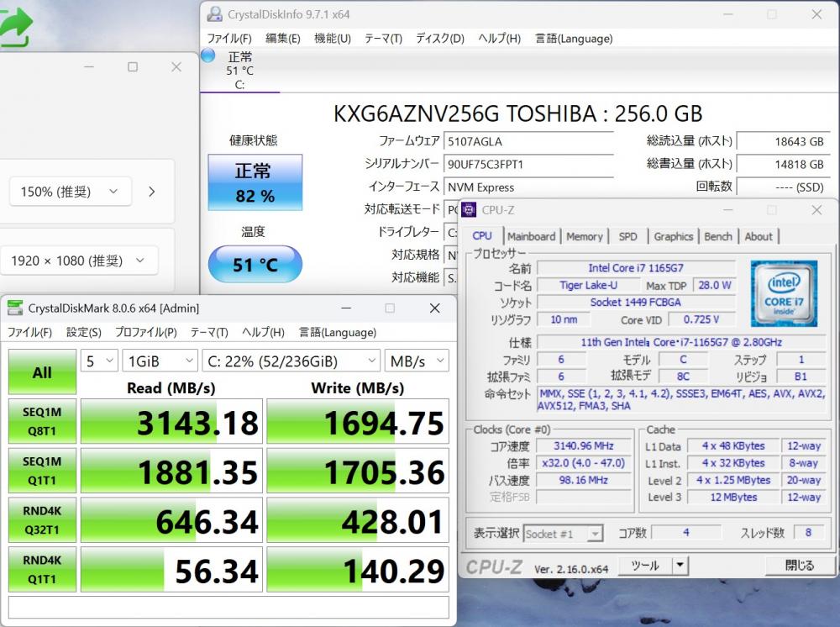Viewport: 840px width, 627px height.
Task: Open the C: 22% drive selection dropdown
Action: click(291, 361)
